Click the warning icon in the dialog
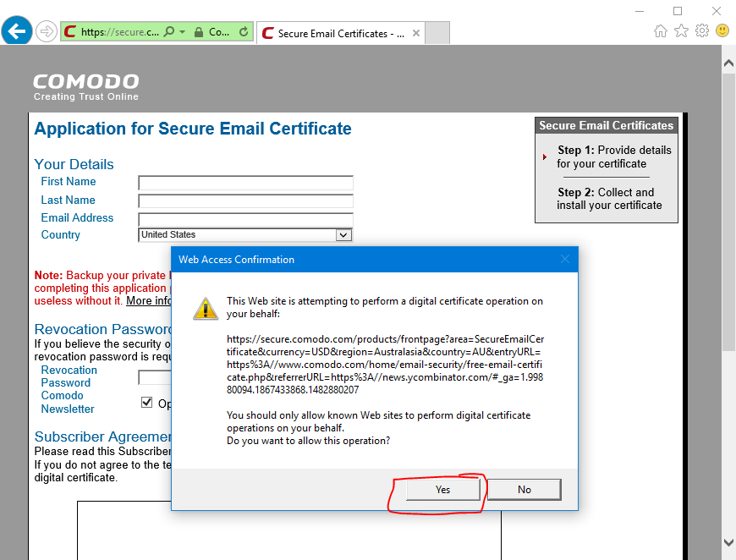This screenshot has width=736, height=560. pos(206,309)
